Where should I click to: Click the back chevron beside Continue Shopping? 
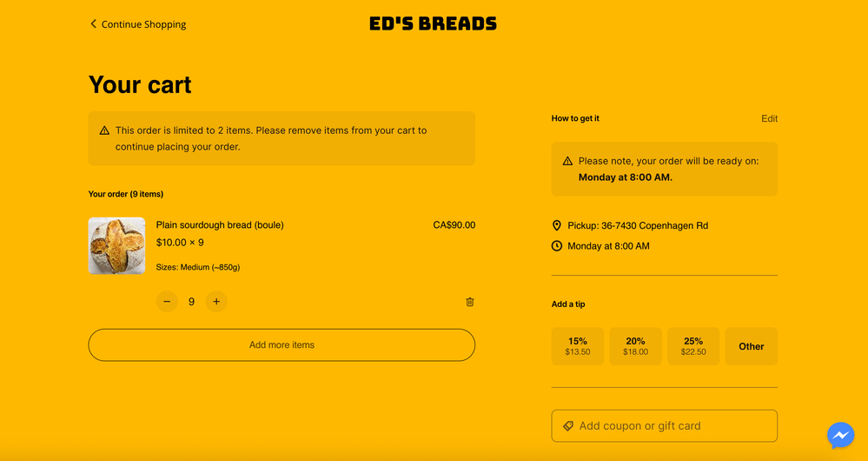pos(93,23)
